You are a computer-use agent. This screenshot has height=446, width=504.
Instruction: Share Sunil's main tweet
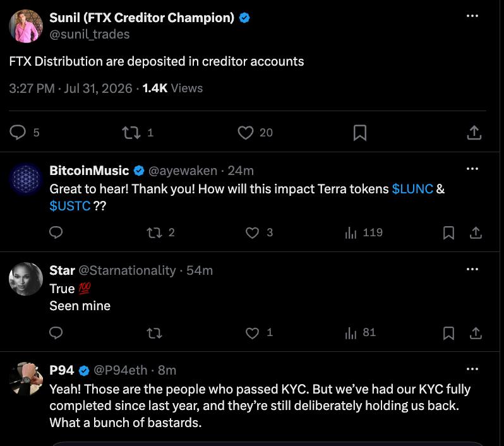coord(474,133)
